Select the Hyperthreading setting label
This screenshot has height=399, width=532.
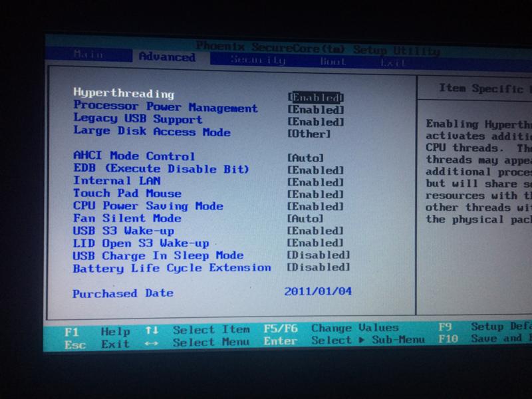tap(124, 92)
